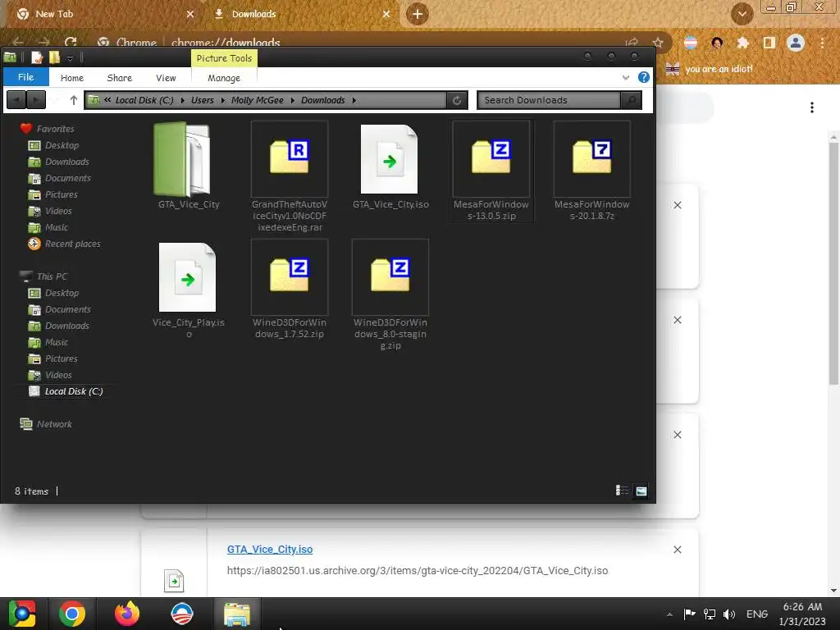Open Explorer help via question mark icon
Screen dimensions: 840x630
pos(644,77)
